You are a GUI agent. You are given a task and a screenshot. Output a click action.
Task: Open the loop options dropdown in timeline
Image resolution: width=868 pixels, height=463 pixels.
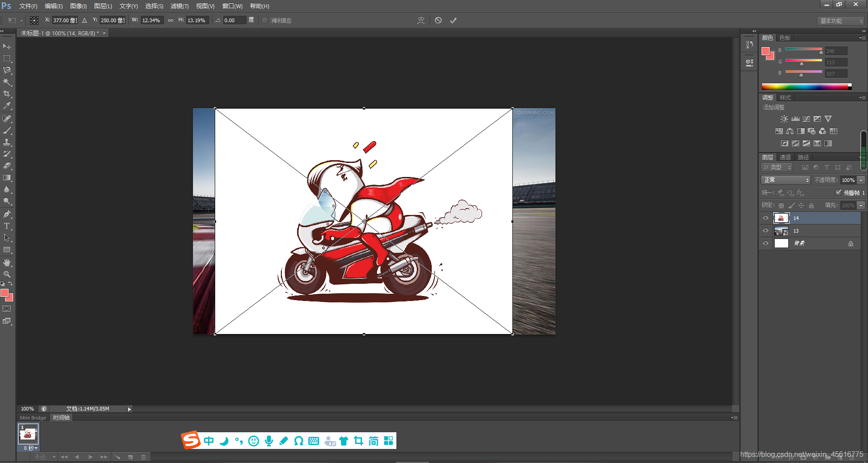point(45,457)
